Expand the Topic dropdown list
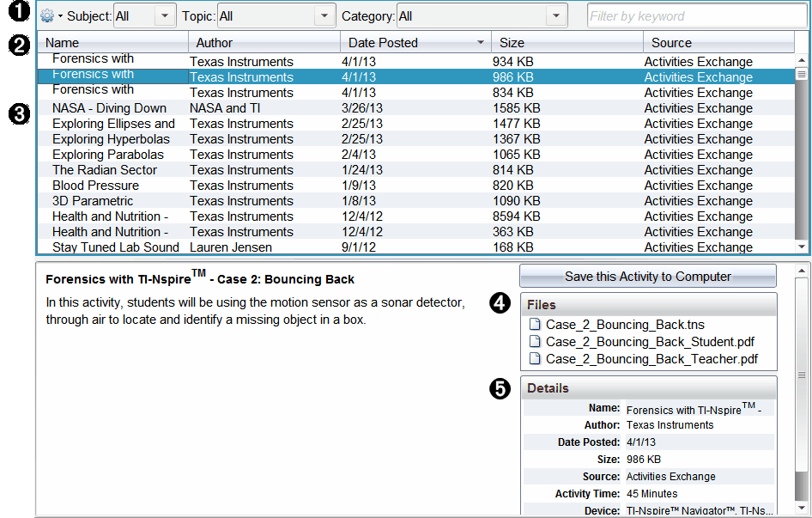This screenshot has height=518, width=812. [x=323, y=16]
